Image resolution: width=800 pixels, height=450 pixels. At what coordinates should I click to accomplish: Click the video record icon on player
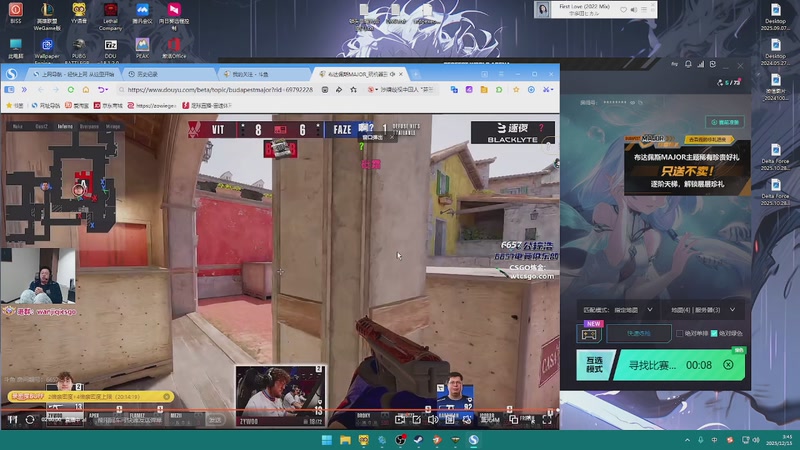click(x=399, y=419)
